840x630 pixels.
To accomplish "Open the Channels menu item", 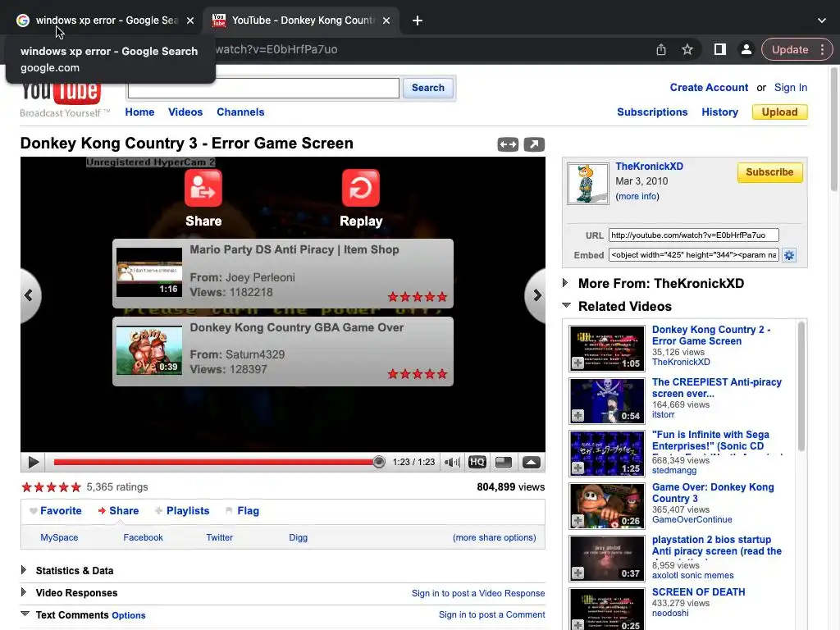I will pyautogui.click(x=240, y=112).
